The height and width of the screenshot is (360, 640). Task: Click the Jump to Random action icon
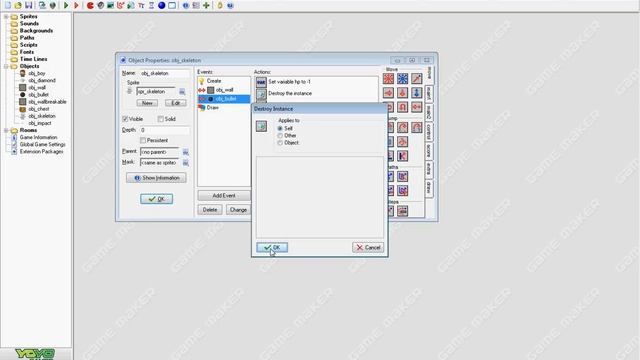(x=417, y=127)
